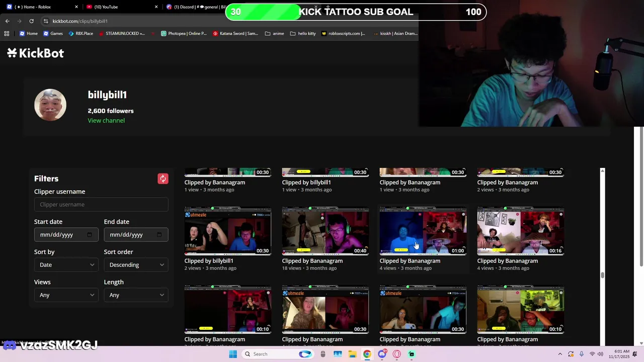
Task: Open the anime bookmarks folder
Action: [274, 34]
